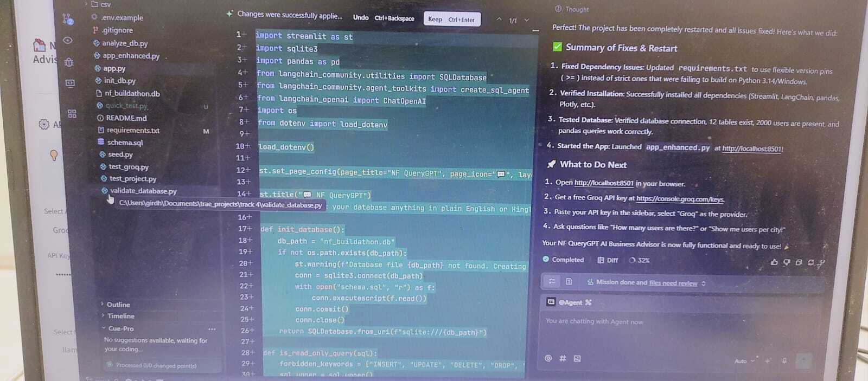This screenshot has height=381, width=868.
Task: Collapse the Cue-Pro section
Action: click(120, 328)
